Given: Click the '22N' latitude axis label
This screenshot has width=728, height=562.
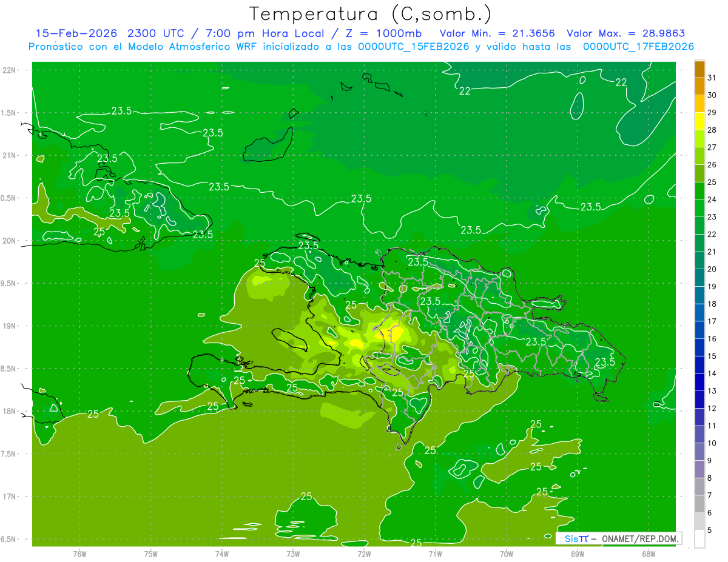Looking at the screenshot, I should tap(9, 70).
